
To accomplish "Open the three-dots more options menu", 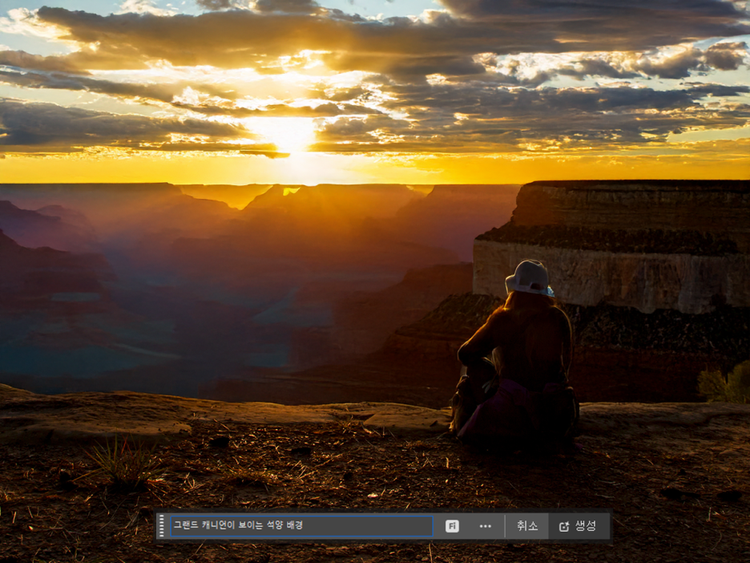I will 485,526.
